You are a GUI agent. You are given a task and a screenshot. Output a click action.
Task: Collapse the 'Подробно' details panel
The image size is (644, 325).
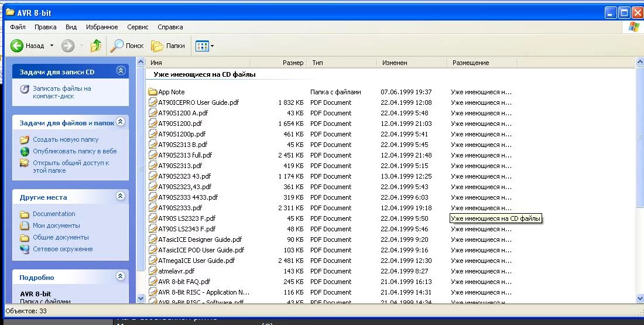(x=121, y=276)
